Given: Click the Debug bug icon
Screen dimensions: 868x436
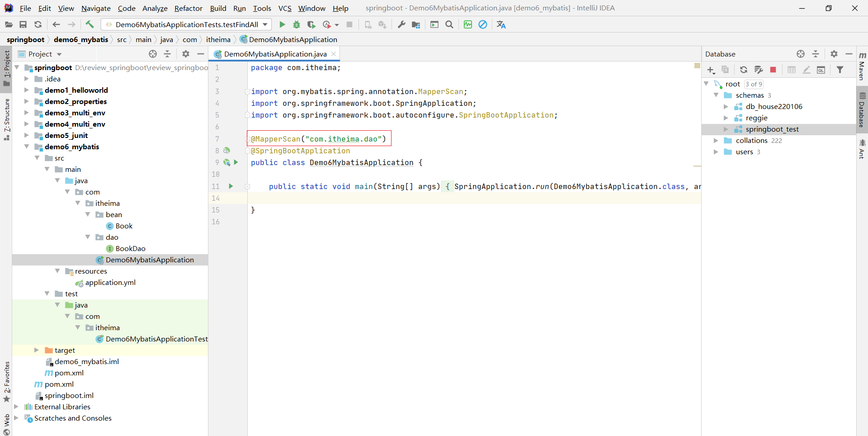Looking at the screenshot, I should 297,24.
